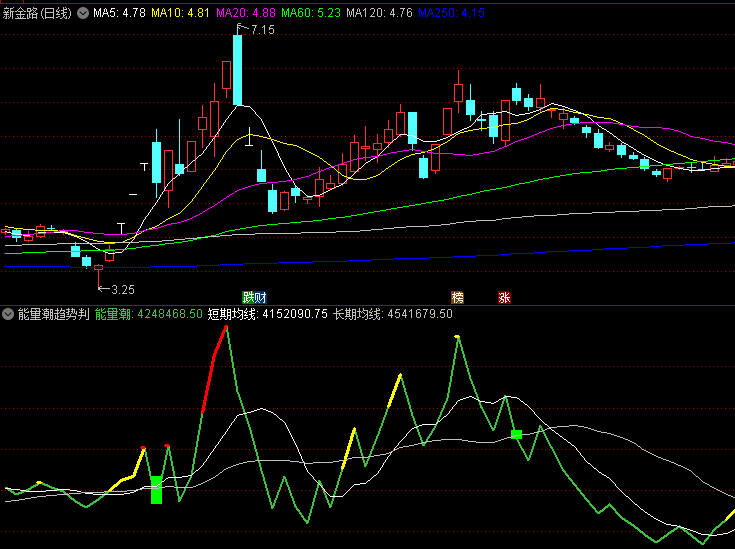Click the blue MA250 label
The image size is (735, 549).
[451, 12]
